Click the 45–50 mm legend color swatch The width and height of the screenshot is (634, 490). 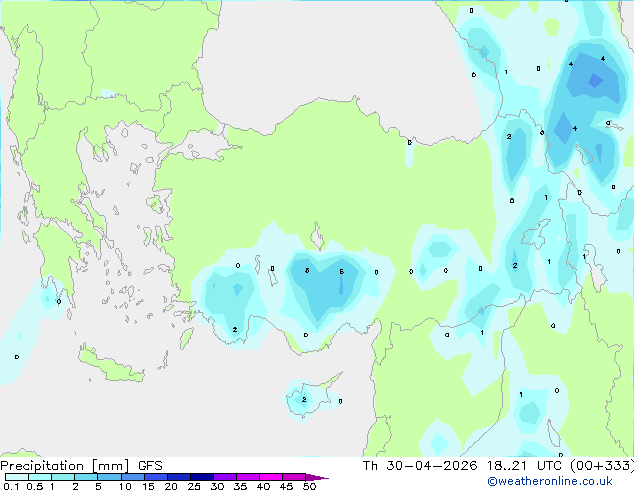tap(294, 477)
